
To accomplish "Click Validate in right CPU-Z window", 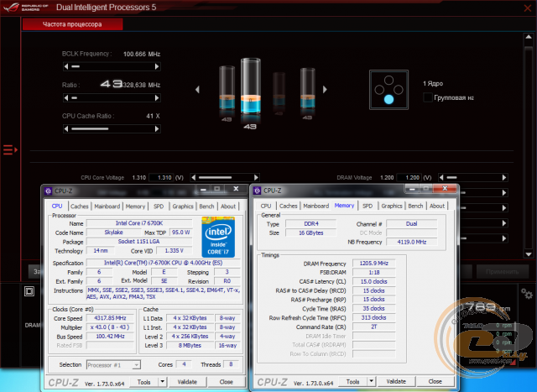I will 396,381.
